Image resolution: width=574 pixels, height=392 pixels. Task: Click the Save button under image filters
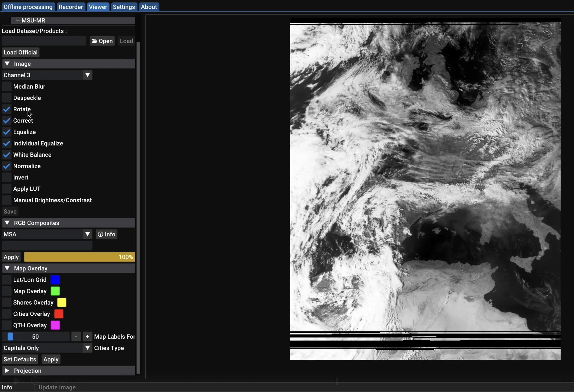point(10,211)
